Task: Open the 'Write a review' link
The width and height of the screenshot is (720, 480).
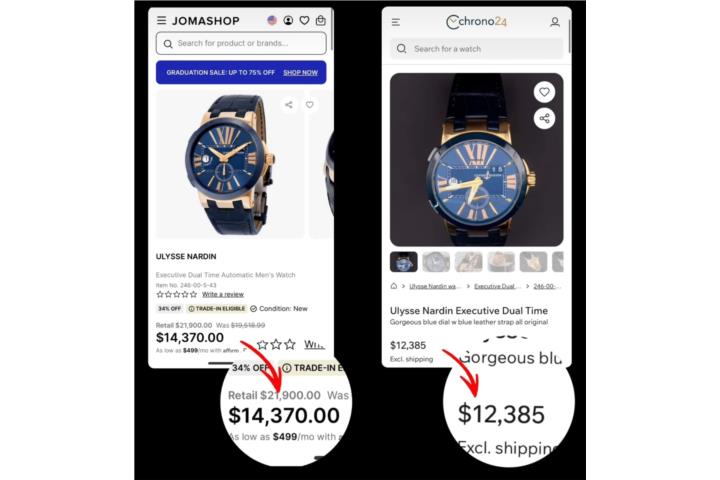Action: coord(223,294)
